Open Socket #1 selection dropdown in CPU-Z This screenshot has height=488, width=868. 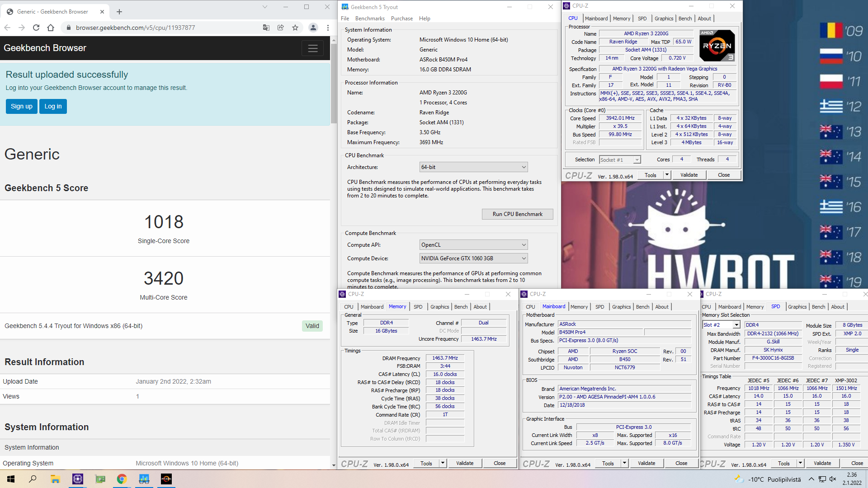tap(620, 160)
